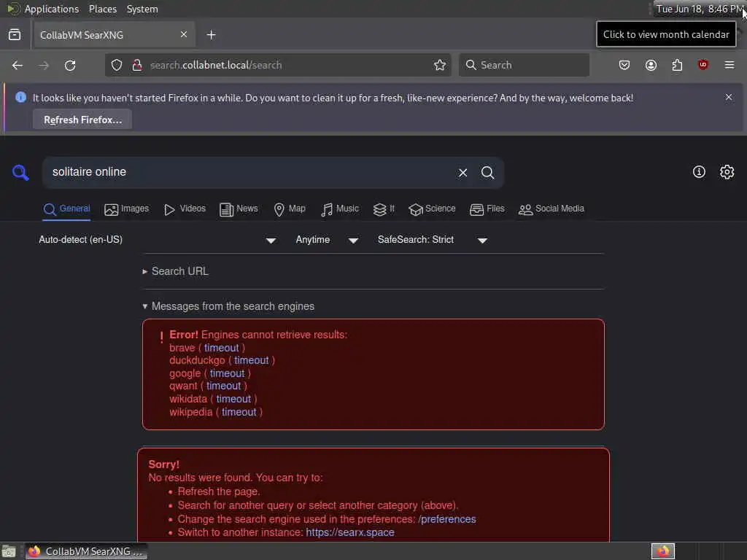Click the duckduckgo timeout link

pyautogui.click(x=251, y=360)
